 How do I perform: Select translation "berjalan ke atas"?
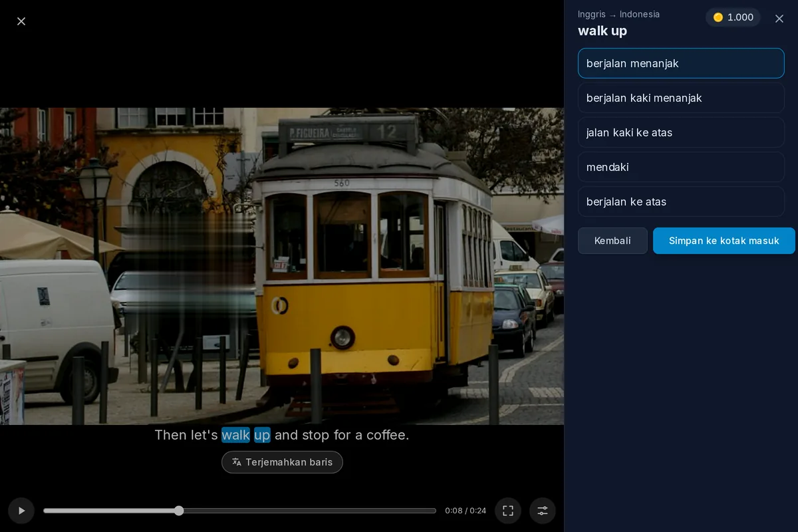click(x=681, y=201)
